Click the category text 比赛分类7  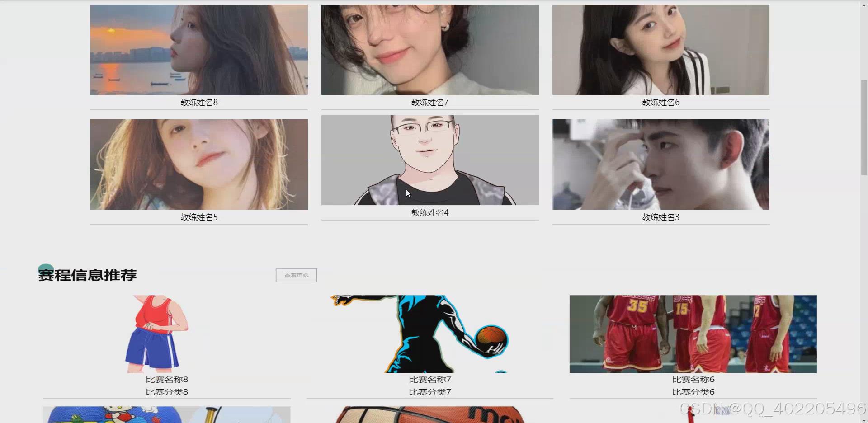[x=430, y=392]
